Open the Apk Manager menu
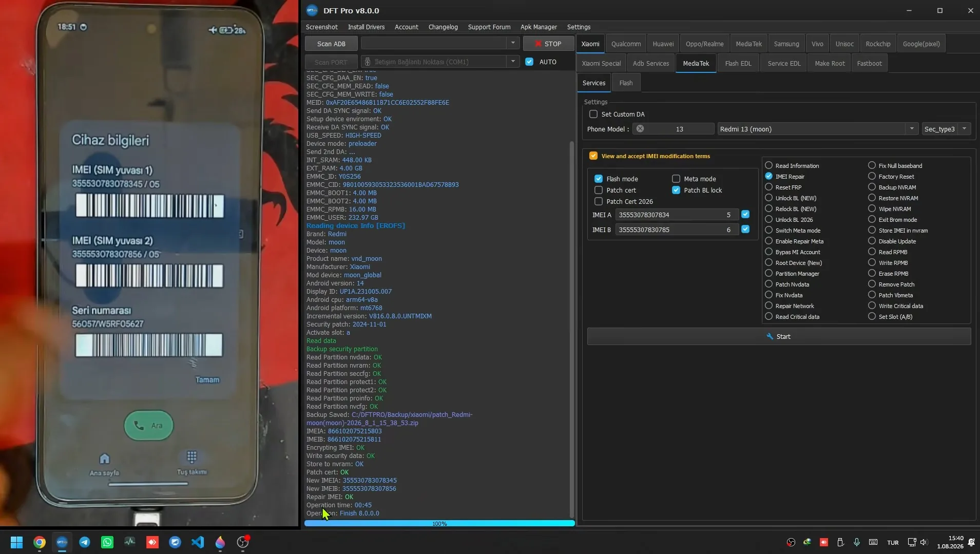The height and width of the screenshot is (554, 980). [539, 27]
